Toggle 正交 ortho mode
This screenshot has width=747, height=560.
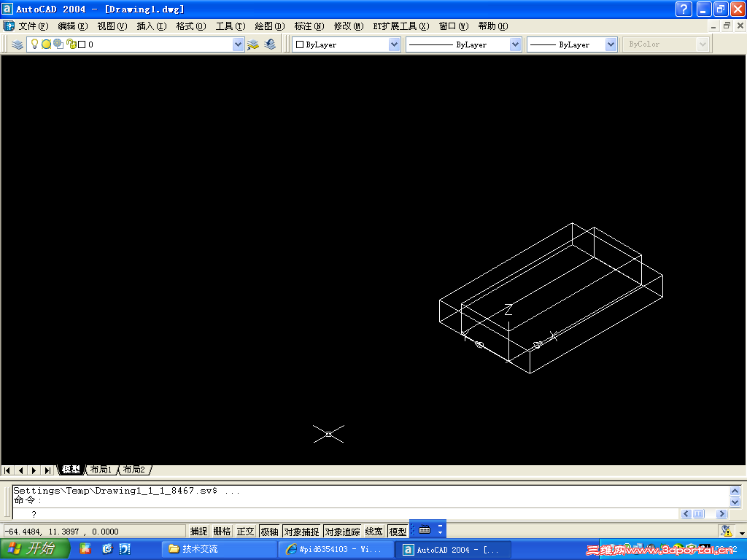245,531
